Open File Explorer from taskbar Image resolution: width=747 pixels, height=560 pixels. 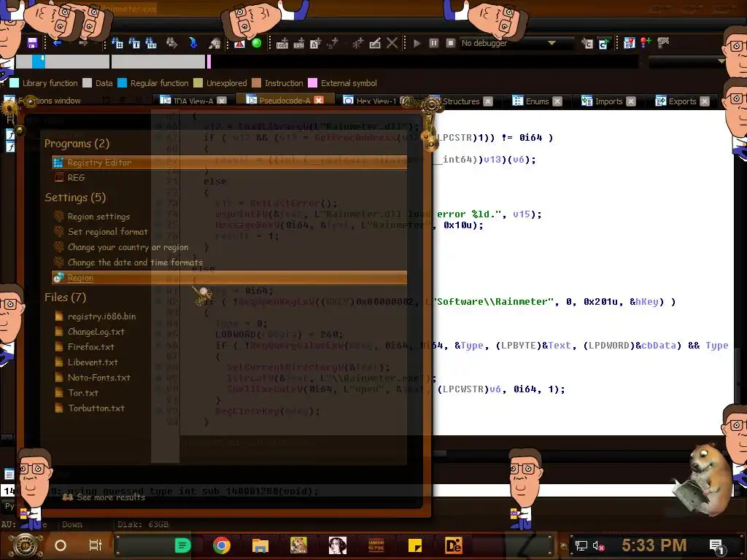260,545
